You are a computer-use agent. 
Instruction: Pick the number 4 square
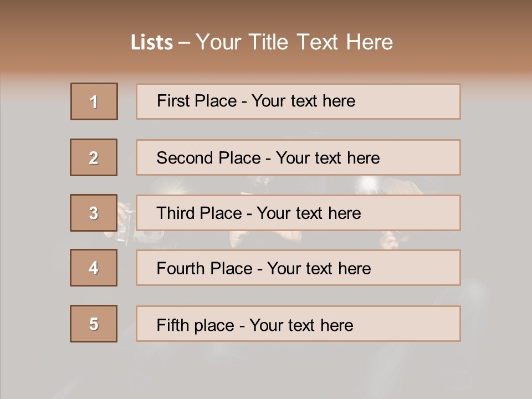coord(94,268)
